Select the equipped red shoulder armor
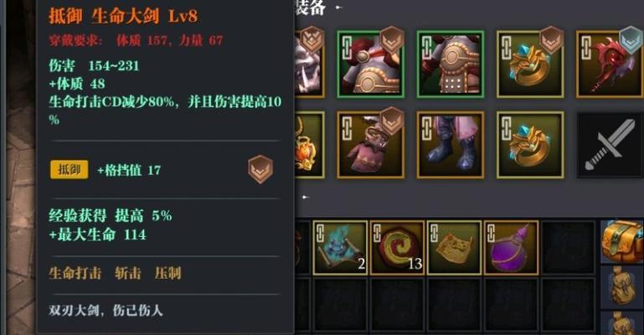 click(370, 64)
